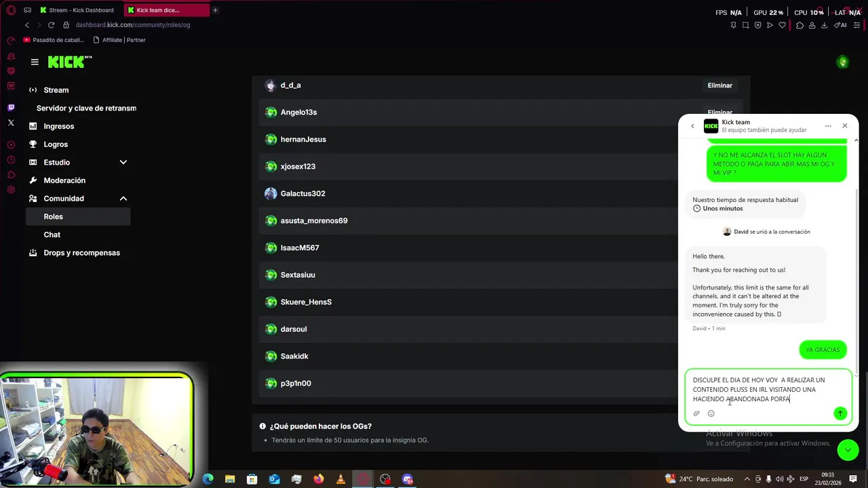
Task: Open Twitch sidebar panel
Action: [x=11, y=108]
